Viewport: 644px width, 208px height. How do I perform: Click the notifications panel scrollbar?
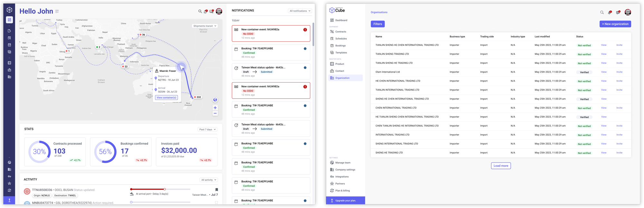tap(313, 32)
